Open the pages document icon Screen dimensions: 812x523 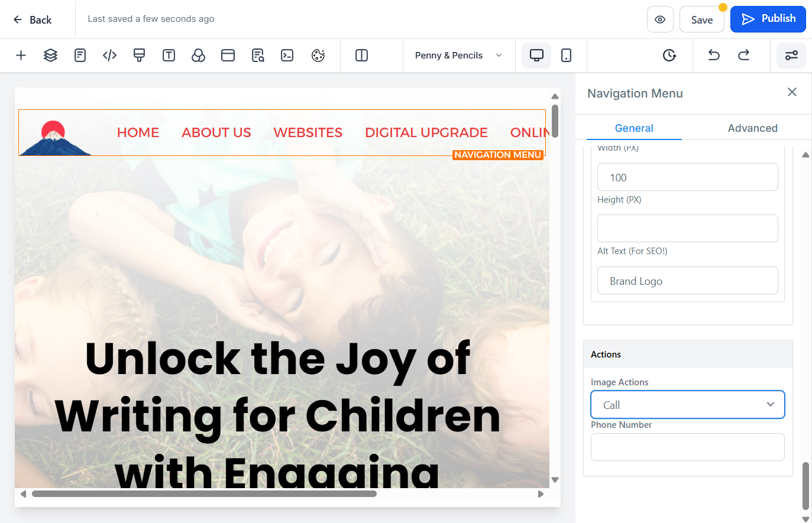(x=80, y=56)
